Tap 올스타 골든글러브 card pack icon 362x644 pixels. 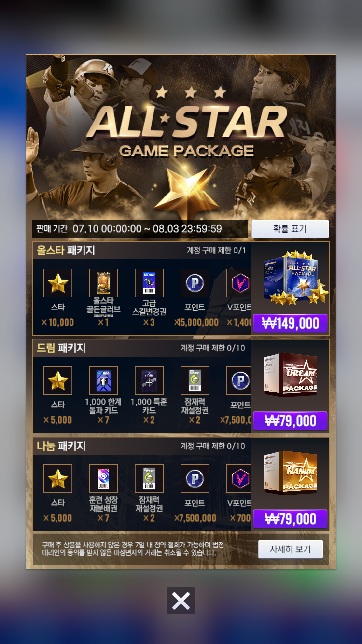(x=103, y=283)
